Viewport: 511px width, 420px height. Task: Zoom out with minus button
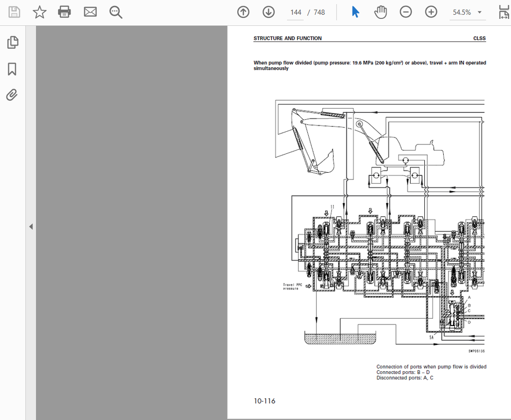(406, 13)
